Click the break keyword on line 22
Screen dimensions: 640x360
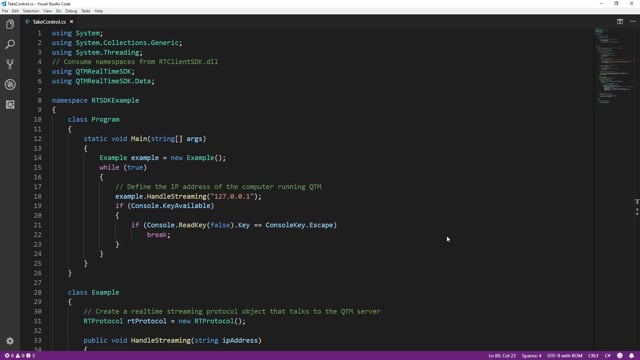157,235
